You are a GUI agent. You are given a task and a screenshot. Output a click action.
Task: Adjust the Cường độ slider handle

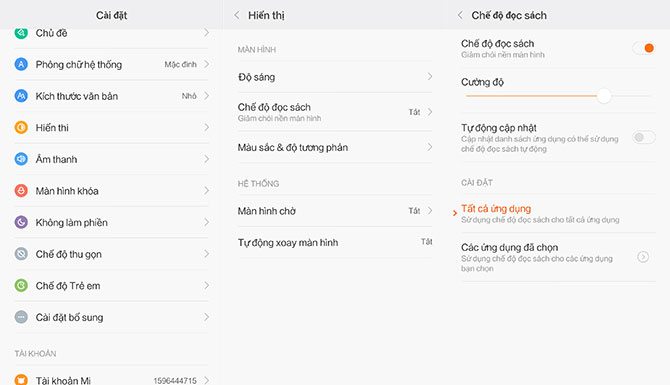tap(604, 96)
